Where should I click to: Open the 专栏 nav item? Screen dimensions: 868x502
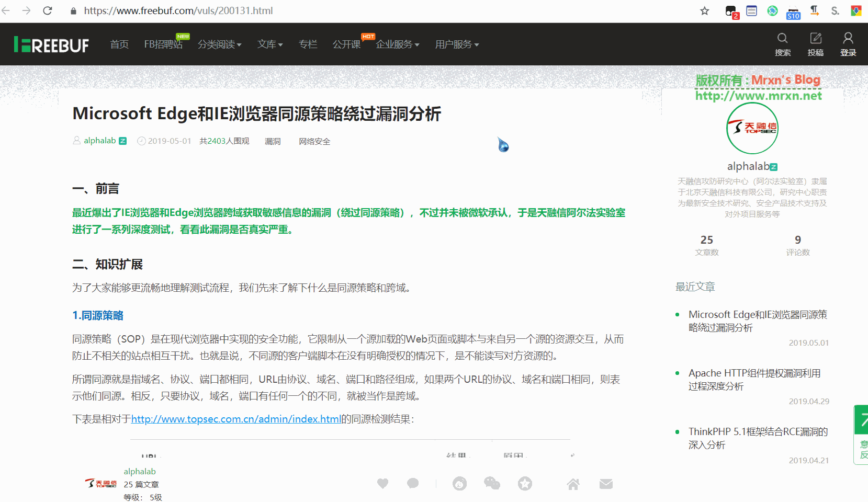click(308, 44)
